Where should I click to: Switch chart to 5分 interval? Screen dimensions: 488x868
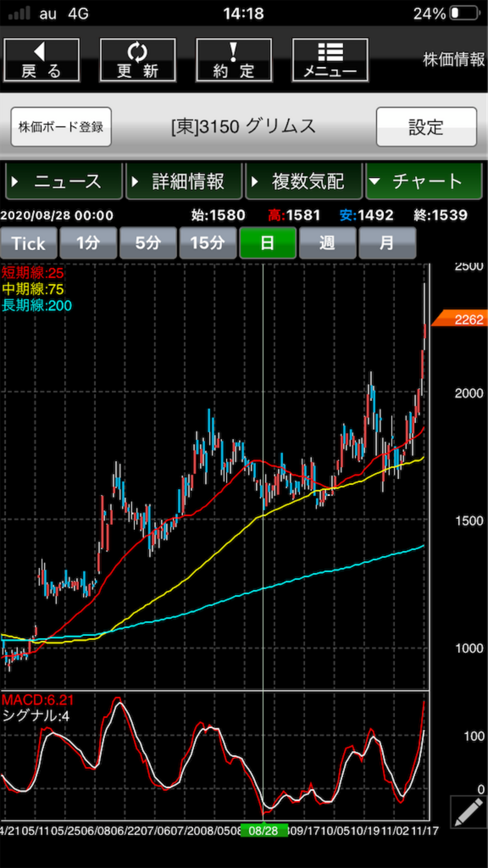point(148,243)
